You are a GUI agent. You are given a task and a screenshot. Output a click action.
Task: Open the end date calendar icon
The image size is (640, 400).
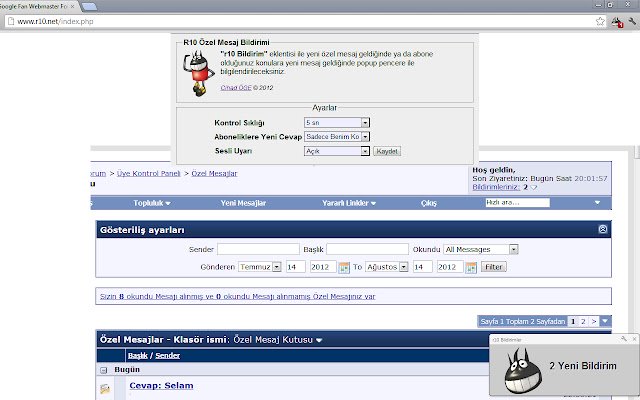(x=471, y=268)
